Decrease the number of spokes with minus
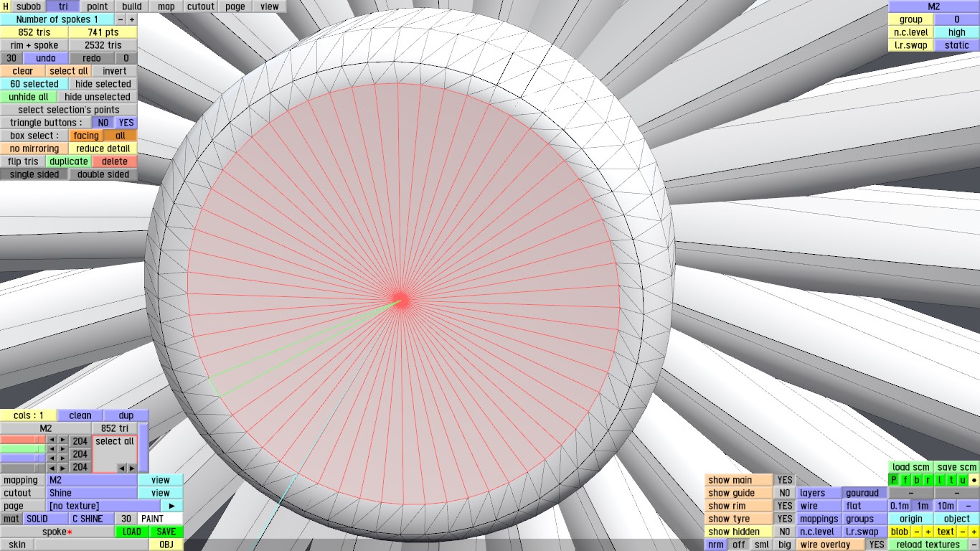Image resolution: width=980 pixels, height=551 pixels. 120,19
